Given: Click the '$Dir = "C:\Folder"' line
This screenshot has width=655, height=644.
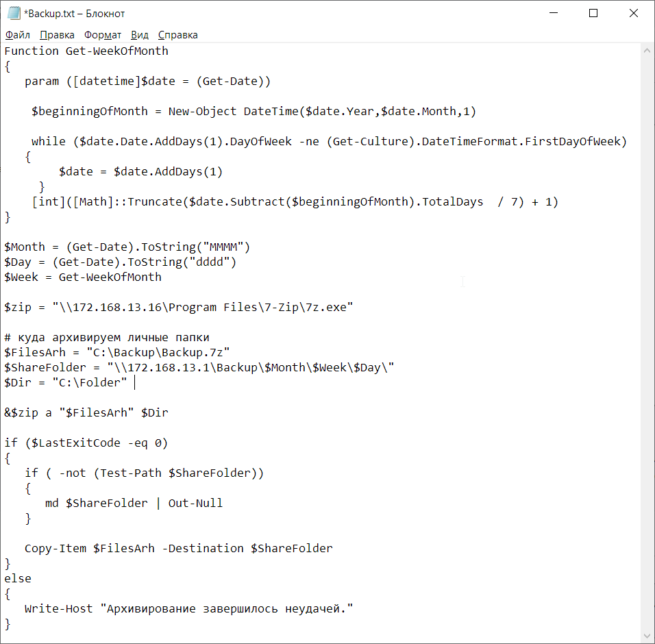Looking at the screenshot, I should pos(66,382).
